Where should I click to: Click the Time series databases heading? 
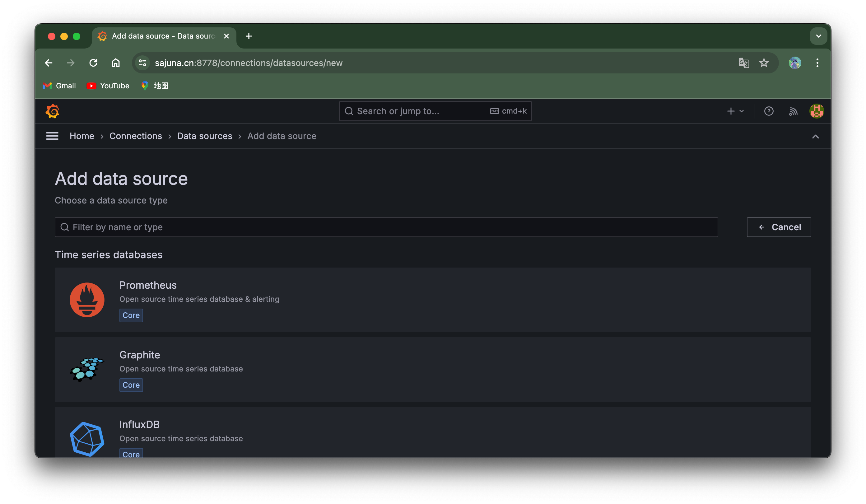[109, 255]
